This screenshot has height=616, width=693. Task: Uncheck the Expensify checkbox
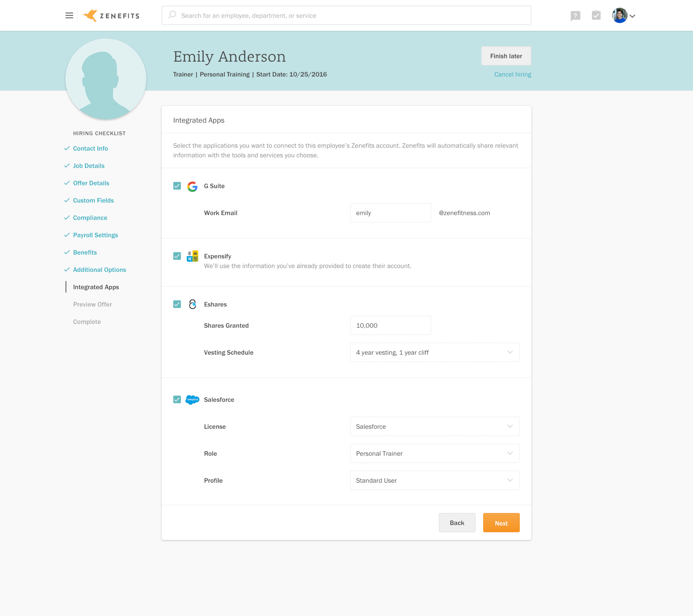coord(177,256)
